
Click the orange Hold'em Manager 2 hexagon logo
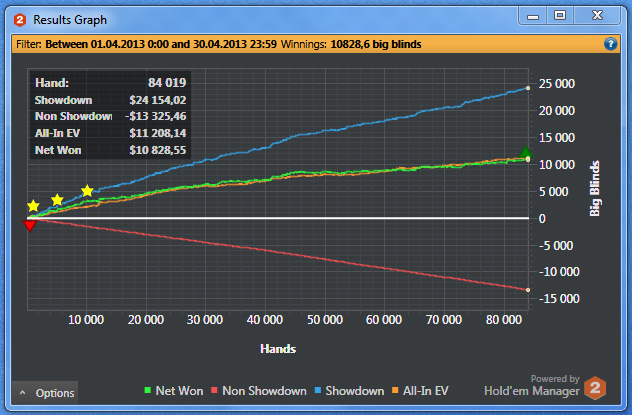[595, 388]
